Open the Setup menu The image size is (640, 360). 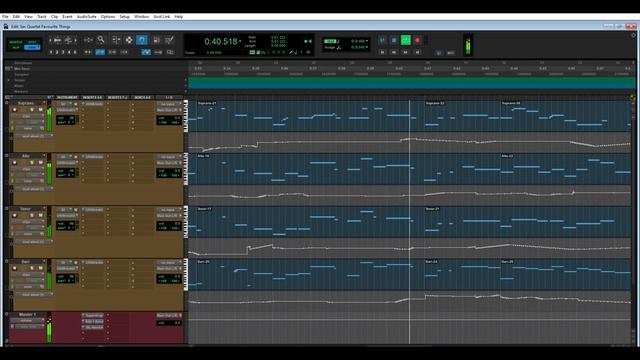click(x=124, y=17)
